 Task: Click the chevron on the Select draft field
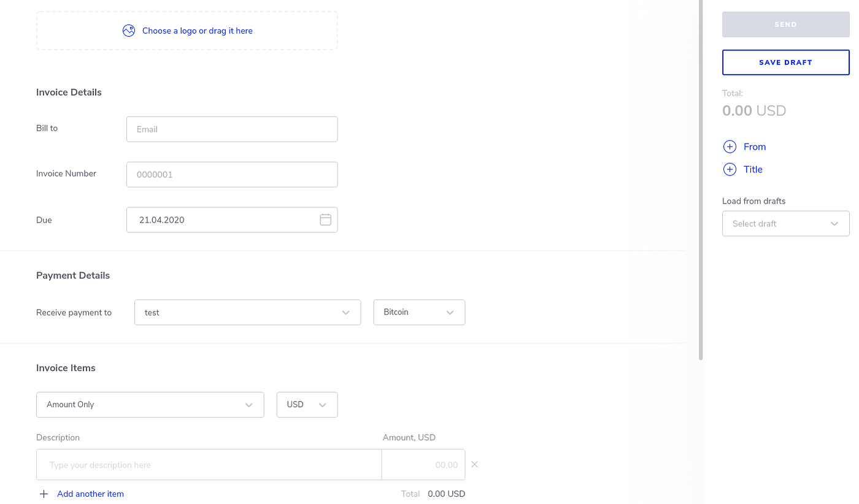click(834, 223)
